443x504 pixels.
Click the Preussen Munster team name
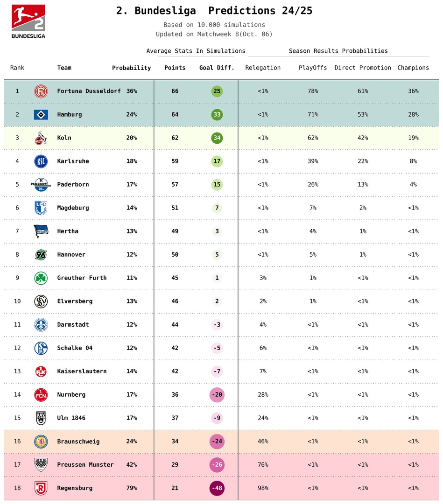point(85,465)
